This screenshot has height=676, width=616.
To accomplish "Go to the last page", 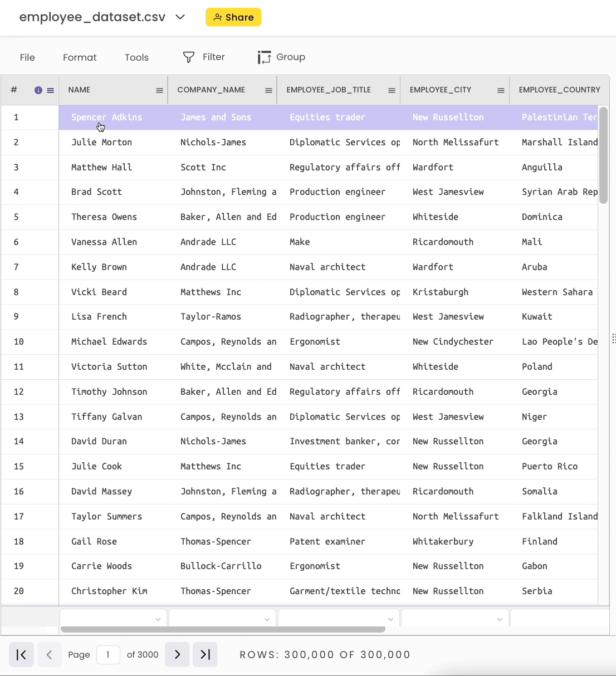I will [205, 654].
